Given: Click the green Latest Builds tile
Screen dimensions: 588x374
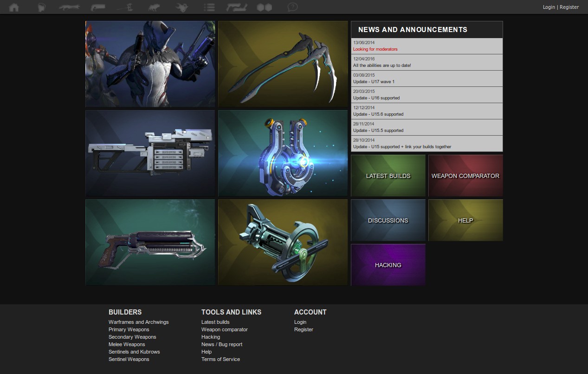Looking at the screenshot, I should (x=388, y=176).
